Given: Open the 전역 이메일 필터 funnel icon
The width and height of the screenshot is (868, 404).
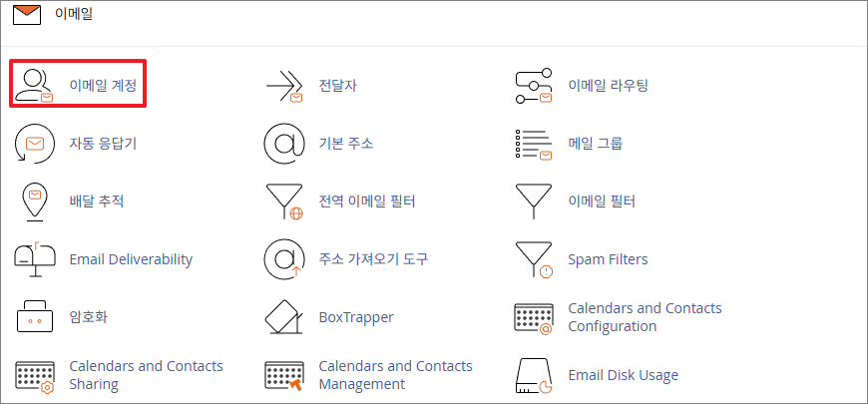Looking at the screenshot, I should click(x=283, y=202).
